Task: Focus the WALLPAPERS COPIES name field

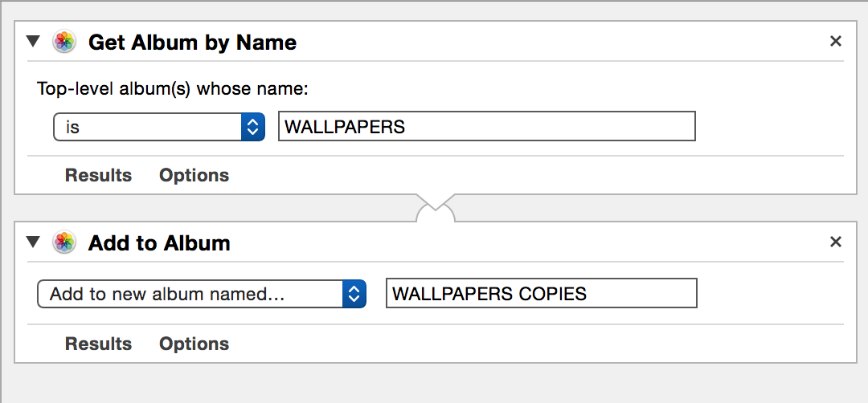Action: [542, 293]
